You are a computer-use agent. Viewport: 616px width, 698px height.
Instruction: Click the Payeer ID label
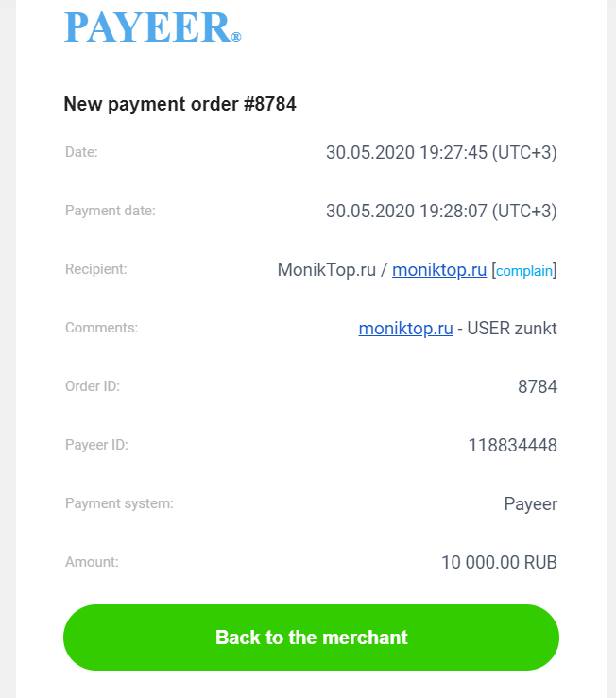click(x=96, y=445)
